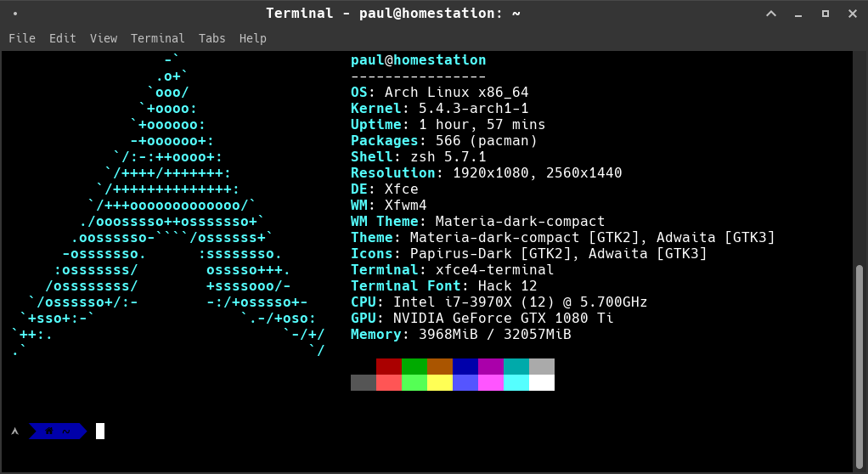Viewport: 868px width, 474px height.
Task: Click the Icons value 'Papirus-Dark [GTK2]'
Action: 490,254
